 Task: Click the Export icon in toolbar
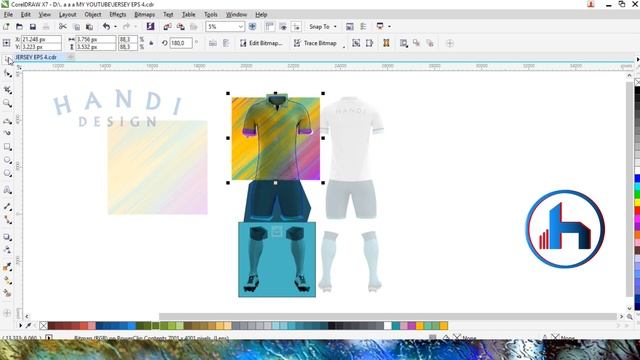click(x=180, y=27)
